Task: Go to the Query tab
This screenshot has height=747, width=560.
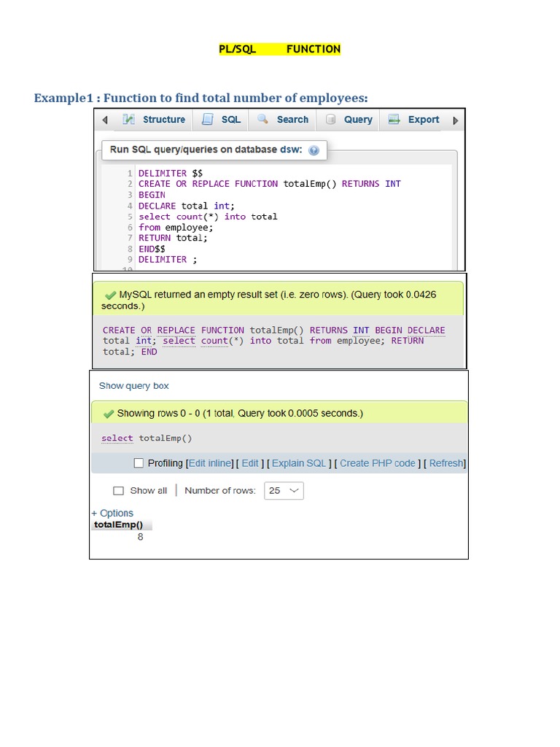Action: tap(349, 120)
